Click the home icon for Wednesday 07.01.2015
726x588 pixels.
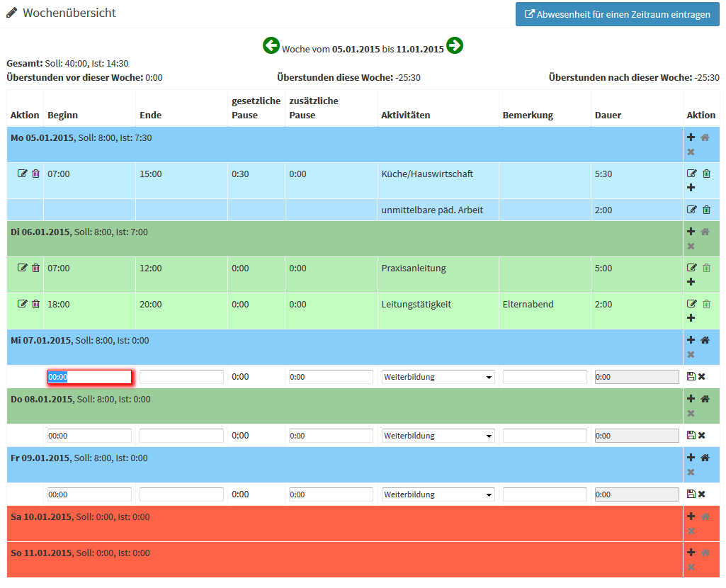click(x=705, y=340)
